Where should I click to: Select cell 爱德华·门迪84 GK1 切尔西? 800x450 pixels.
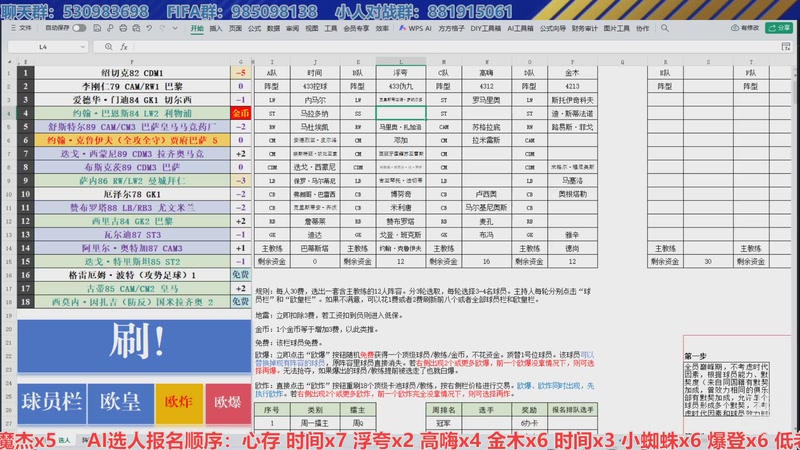tap(132, 100)
